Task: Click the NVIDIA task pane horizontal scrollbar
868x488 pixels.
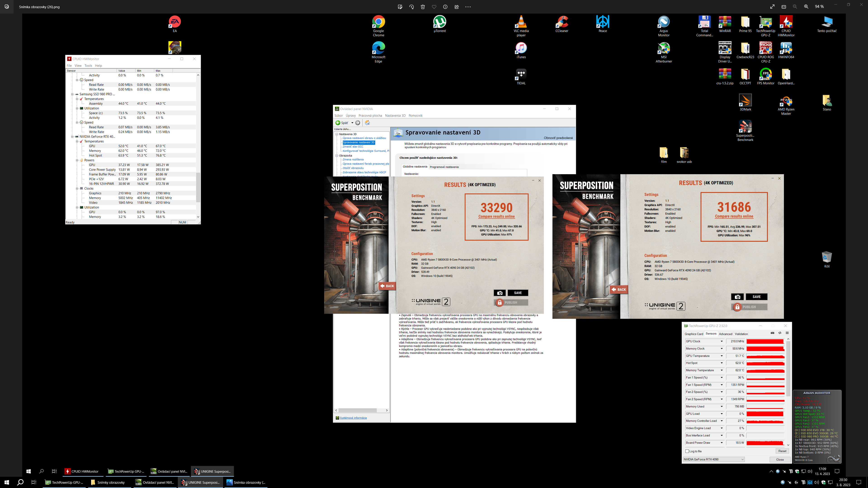Action: [x=358, y=410]
